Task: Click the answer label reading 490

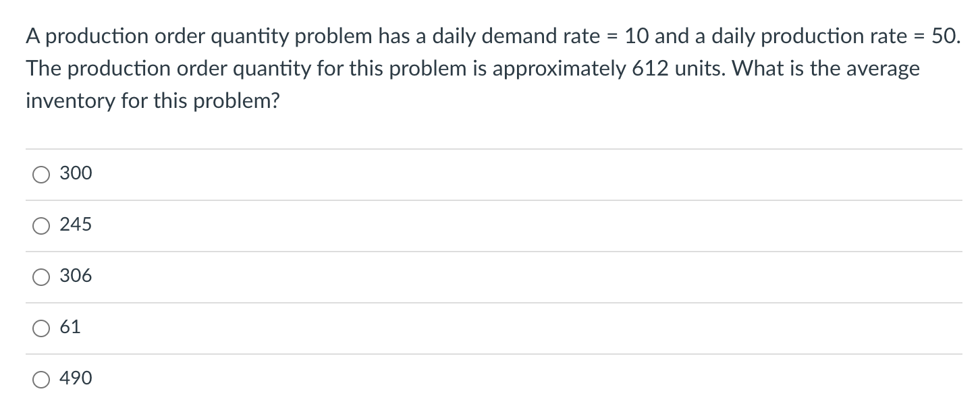Action: coord(75,378)
